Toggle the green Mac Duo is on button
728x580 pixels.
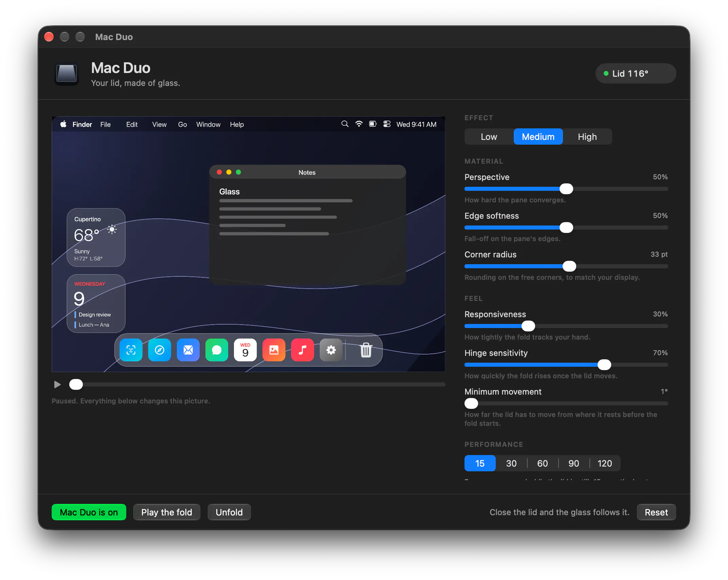(x=89, y=512)
